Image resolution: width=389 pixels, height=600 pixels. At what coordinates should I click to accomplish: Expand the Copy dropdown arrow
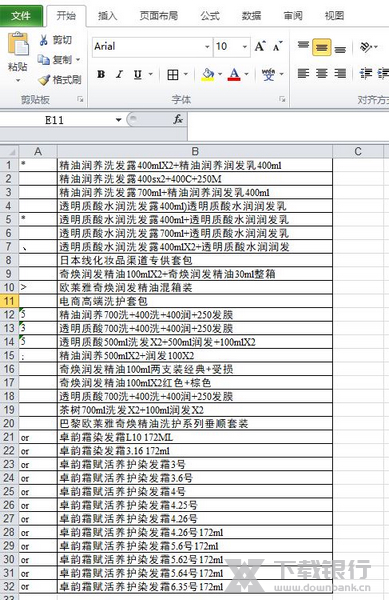coord(78,60)
